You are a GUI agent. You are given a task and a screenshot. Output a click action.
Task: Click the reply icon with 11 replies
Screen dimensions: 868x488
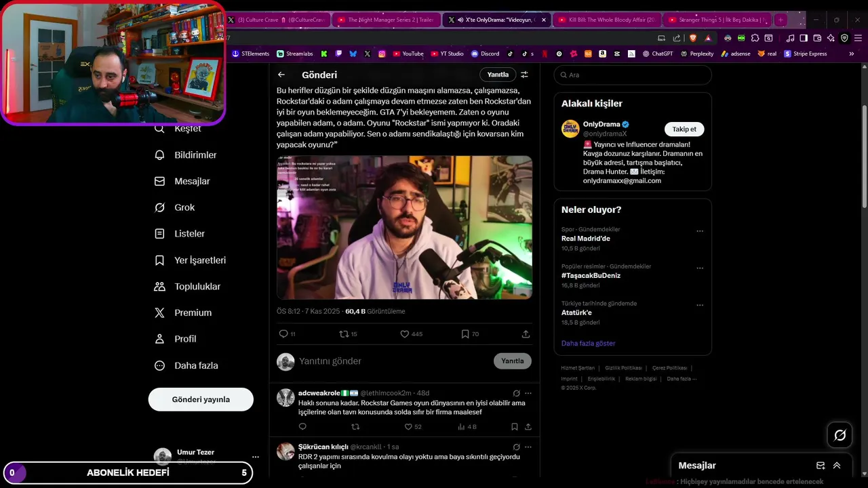click(x=283, y=334)
